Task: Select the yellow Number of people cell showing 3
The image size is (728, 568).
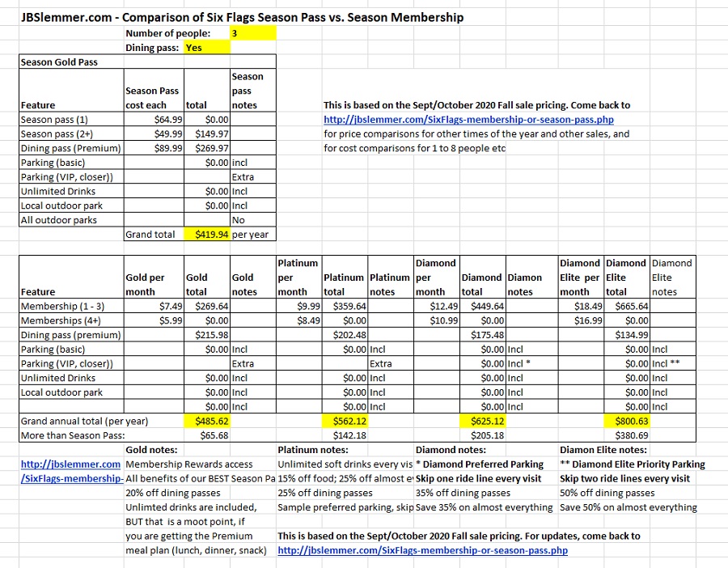Action: click(253, 33)
